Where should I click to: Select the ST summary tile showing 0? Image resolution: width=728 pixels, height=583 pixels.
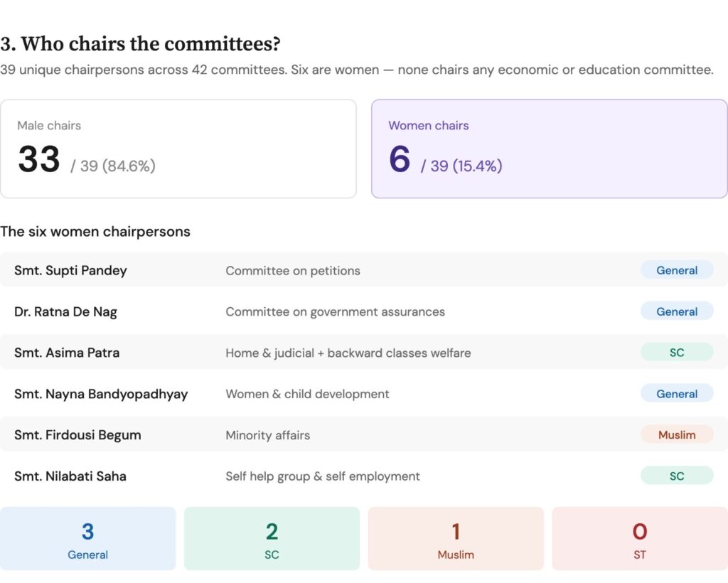[x=639, y=539]
